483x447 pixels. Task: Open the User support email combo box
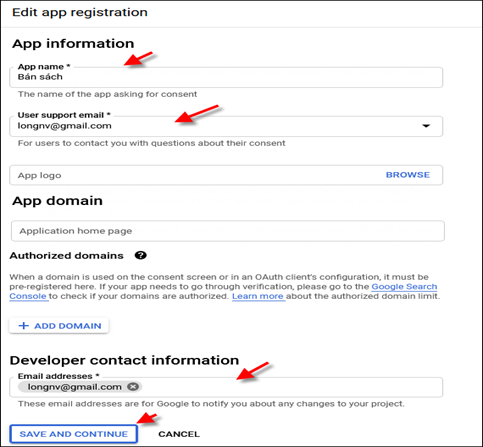(226, 126)
